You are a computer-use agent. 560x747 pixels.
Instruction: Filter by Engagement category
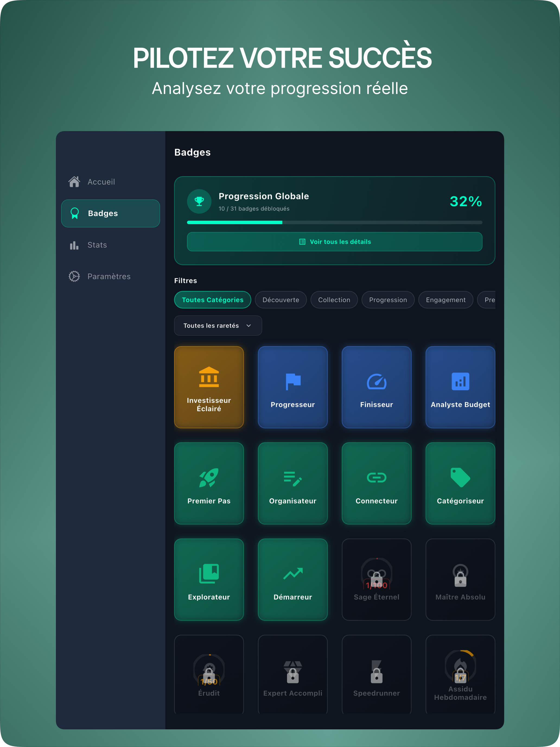(x=446, y=300)
